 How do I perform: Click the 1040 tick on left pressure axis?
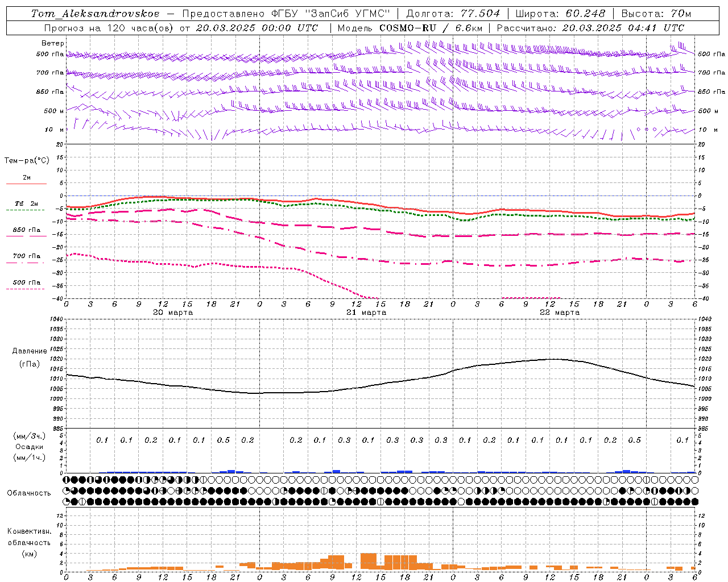point(56,319)
